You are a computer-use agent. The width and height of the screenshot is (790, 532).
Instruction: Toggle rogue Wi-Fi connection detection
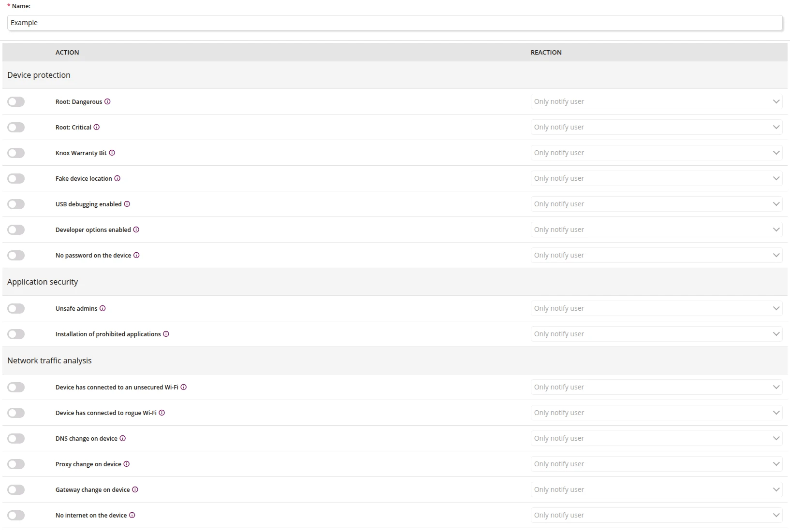(x=16, y=413)
